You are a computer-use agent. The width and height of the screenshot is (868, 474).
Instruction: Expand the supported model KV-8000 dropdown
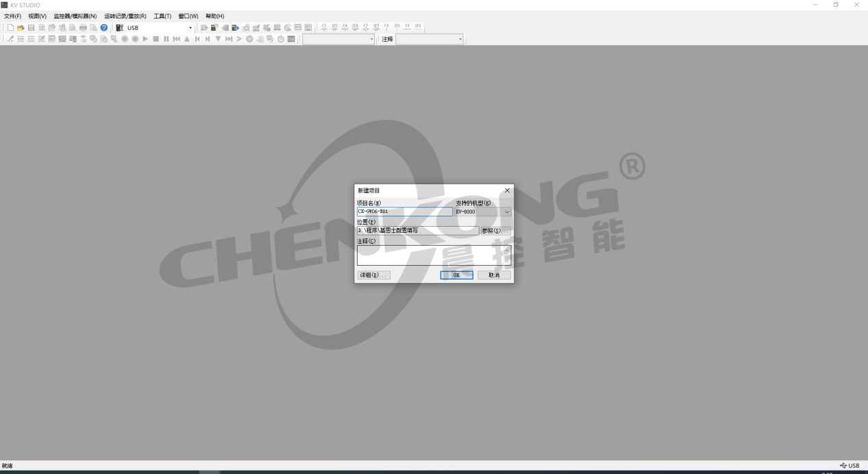507,212
